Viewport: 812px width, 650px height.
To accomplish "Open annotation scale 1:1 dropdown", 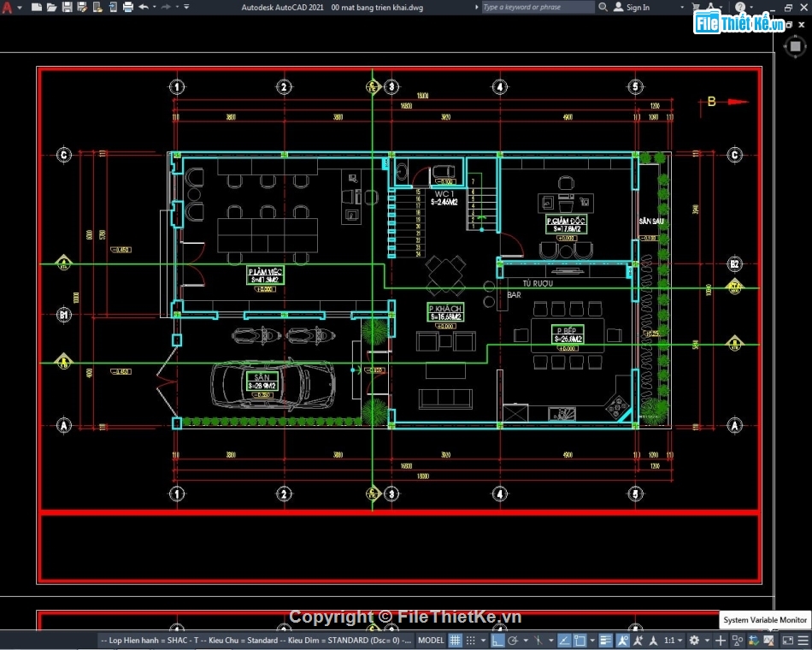I will point(674,641).
